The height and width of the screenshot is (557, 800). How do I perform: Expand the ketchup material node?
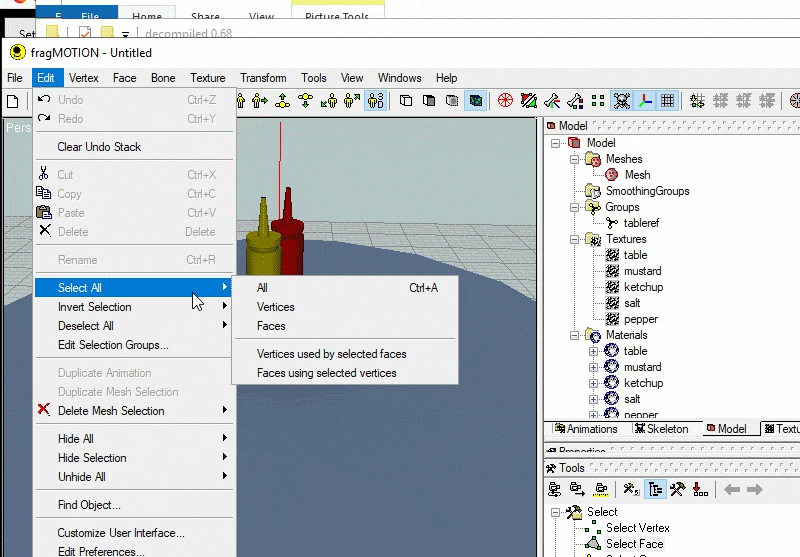(593, 383)
